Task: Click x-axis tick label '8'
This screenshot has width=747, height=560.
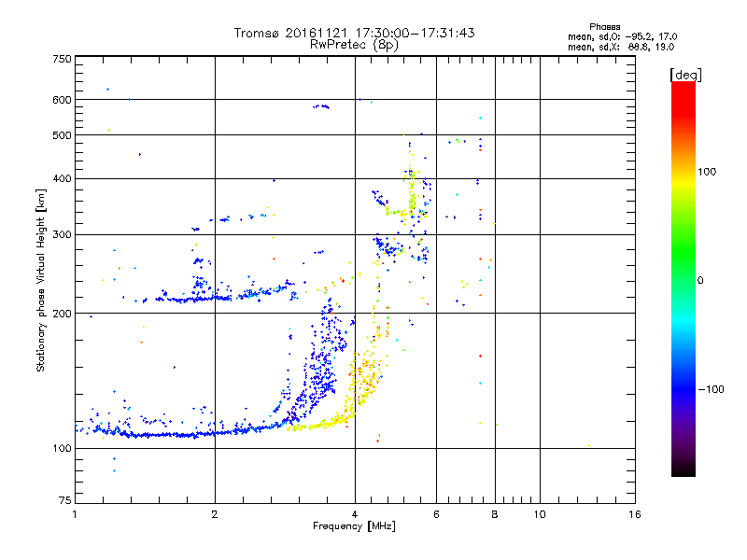Action: point(495,514)
